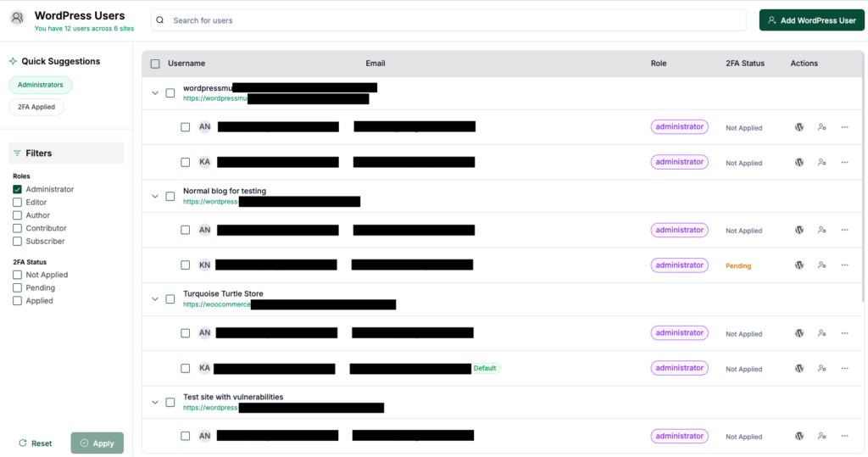Screen dimensions: 868x457
Task: Click the Filters section header
Action: (66, 153)
